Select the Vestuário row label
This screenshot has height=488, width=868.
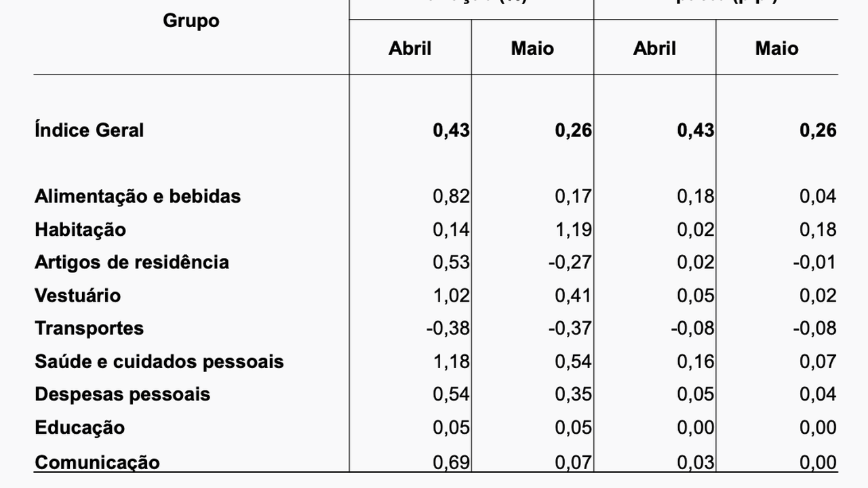coord(77,296)
